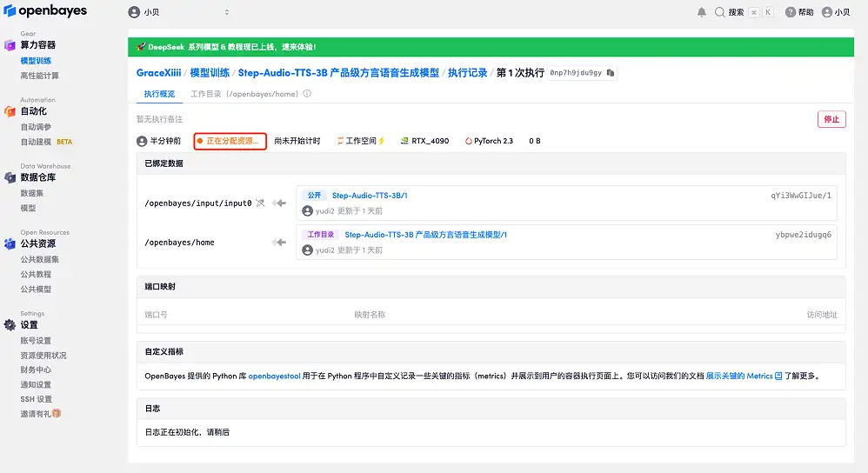Open 财务中心 in the sidebar
The width and height of the screenshot is (868, 473).
pyautogui.click(x=36, y=370)
